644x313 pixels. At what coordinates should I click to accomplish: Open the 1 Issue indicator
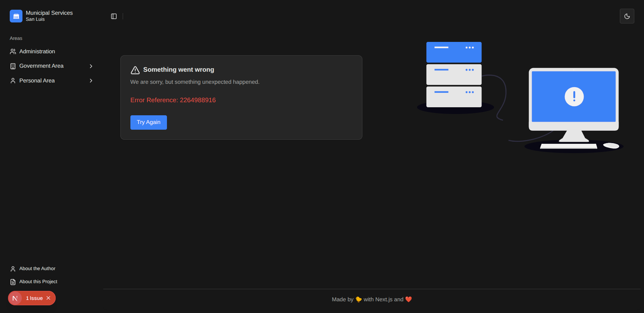(x=34, y=298)
